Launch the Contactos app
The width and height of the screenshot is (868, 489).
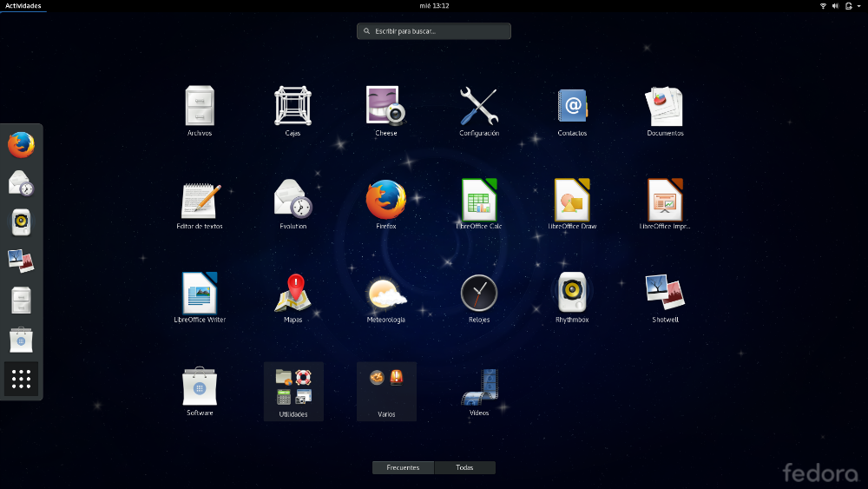click(572, 111)
